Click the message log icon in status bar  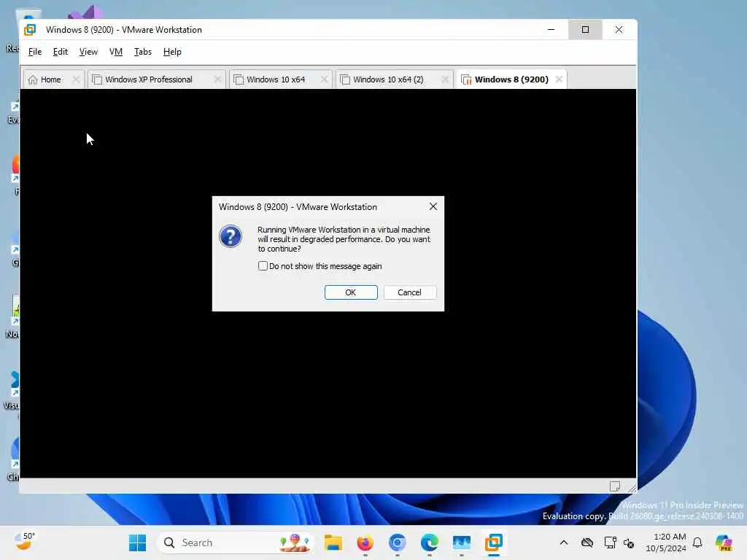tap(614, 486)
